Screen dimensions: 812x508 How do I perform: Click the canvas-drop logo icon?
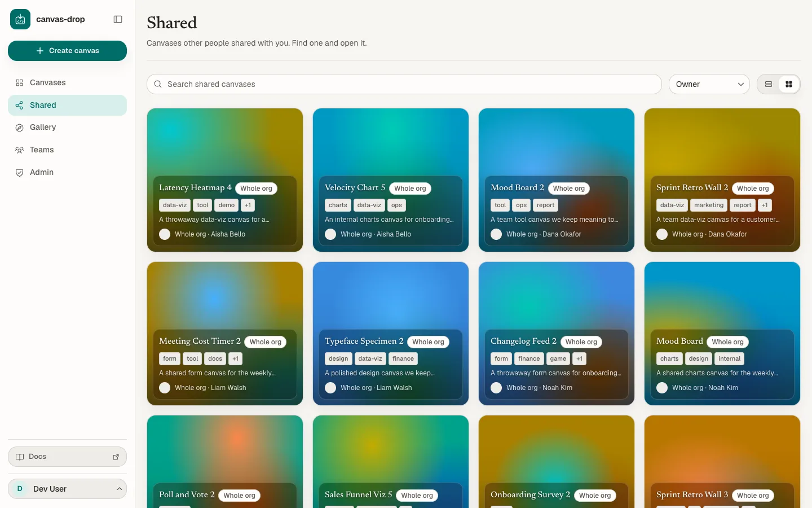(x=20, y=19)
